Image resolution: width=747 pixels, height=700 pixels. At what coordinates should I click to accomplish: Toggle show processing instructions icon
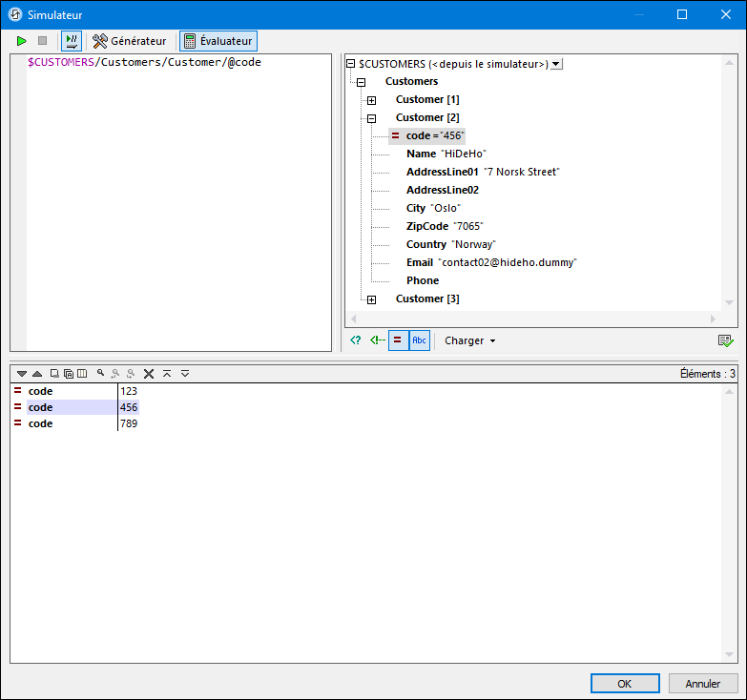(x=355, y=340)
